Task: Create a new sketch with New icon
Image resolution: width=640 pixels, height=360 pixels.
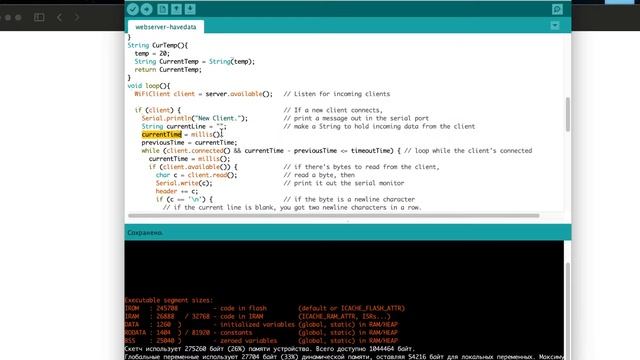Action: [x=162, y=9]
